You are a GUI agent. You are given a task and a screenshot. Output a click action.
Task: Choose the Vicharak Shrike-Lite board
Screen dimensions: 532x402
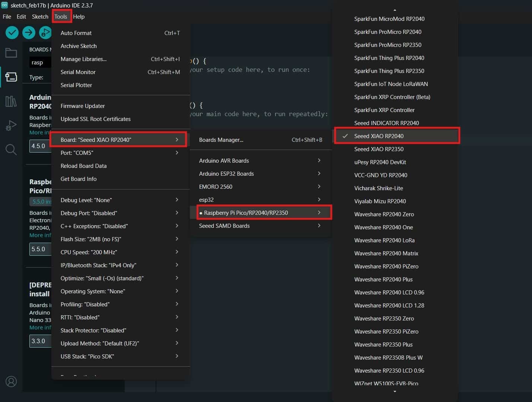click(395, 188)
